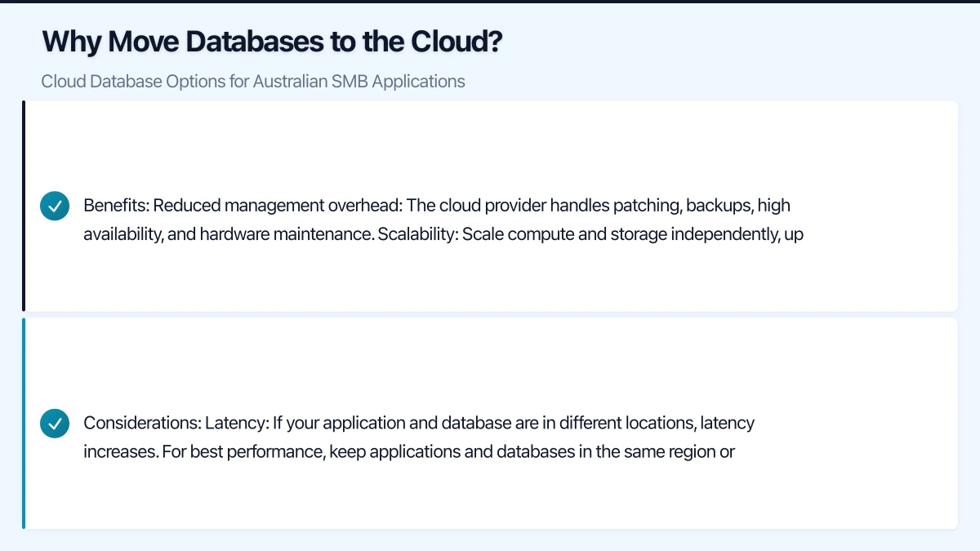Click the cyan accent bar beside the Considerations card

pos(24,423)
